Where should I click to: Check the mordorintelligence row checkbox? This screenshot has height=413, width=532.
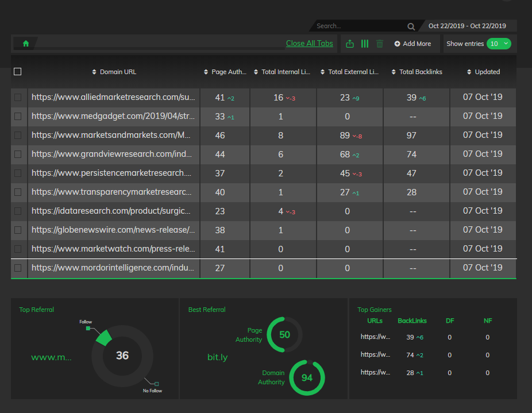[x=18, y=268]
